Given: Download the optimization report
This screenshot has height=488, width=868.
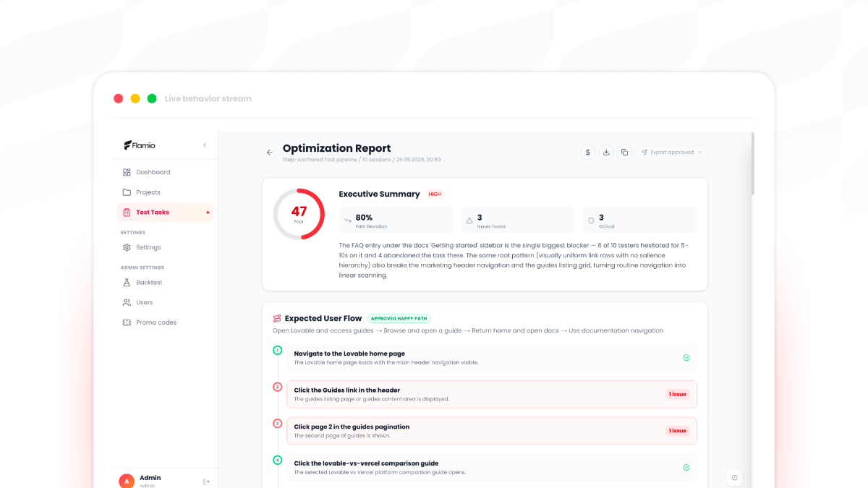Looking at the screenshot, I should (607, 152).
